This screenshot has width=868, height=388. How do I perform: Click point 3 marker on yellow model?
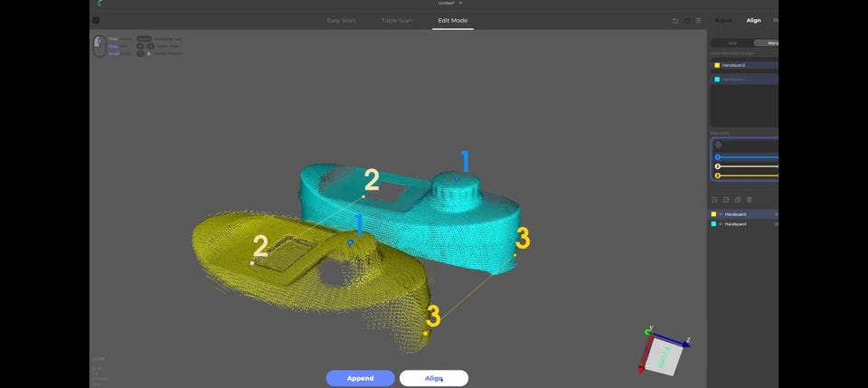tap(425, 333)
